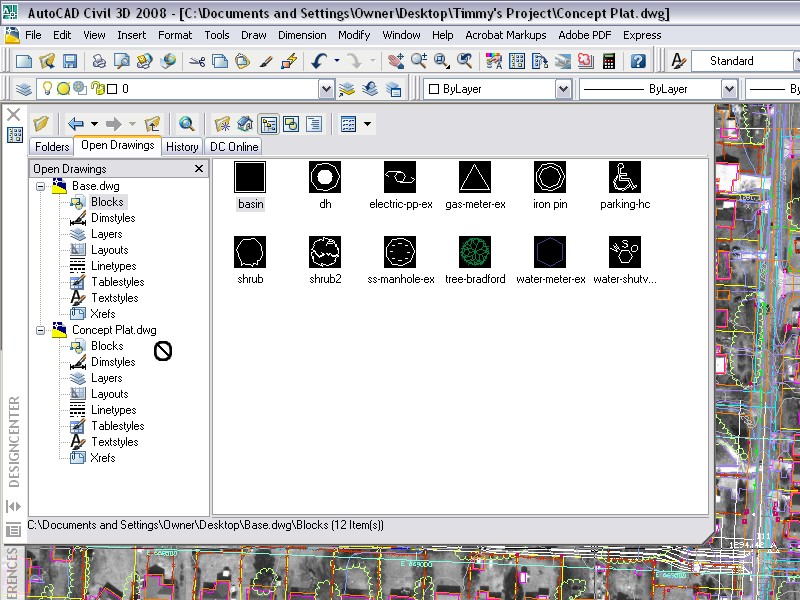This screenshot has height=600, width=800.
Task: Collapse the Base.dwg tree node
Action: 40,186
